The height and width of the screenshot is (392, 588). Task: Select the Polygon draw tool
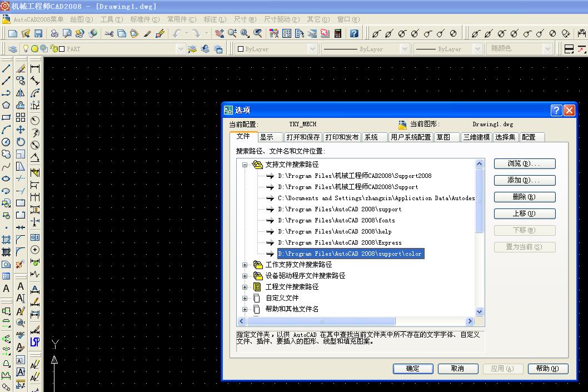coord(6,105)
